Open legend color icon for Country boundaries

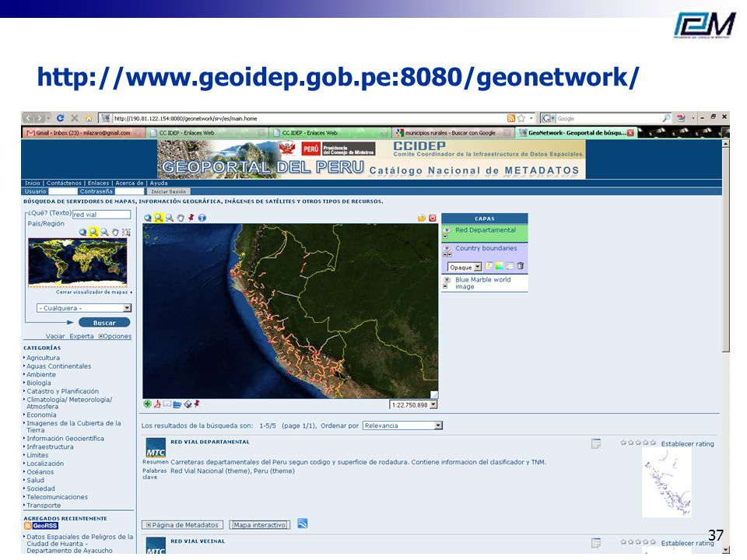(x=500, y=266)
